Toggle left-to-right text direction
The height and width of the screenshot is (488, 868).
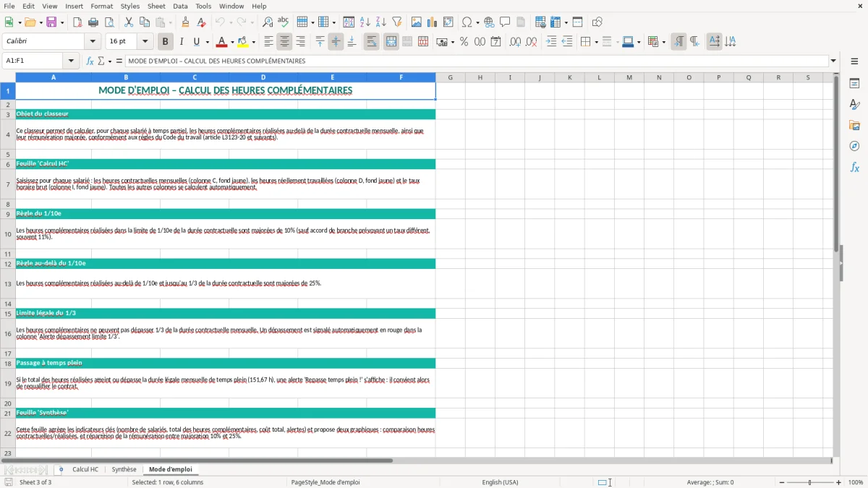(678, 42)
